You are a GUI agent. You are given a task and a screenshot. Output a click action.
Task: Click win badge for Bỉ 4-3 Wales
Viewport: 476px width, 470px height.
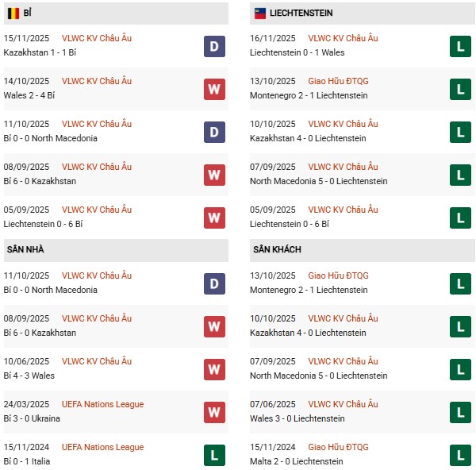pos(214,369)
